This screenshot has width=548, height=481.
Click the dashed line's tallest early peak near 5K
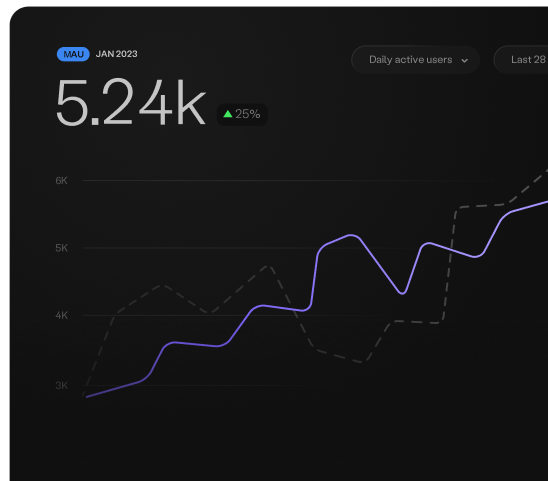tap(268, 266)
